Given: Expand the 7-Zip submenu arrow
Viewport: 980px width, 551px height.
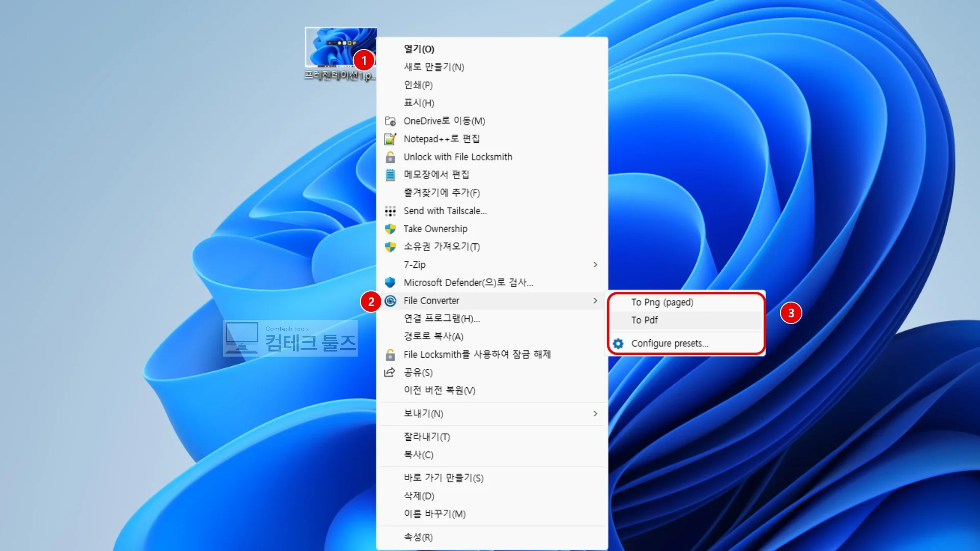Looking at the screenshot, I should tap(595, 264).
